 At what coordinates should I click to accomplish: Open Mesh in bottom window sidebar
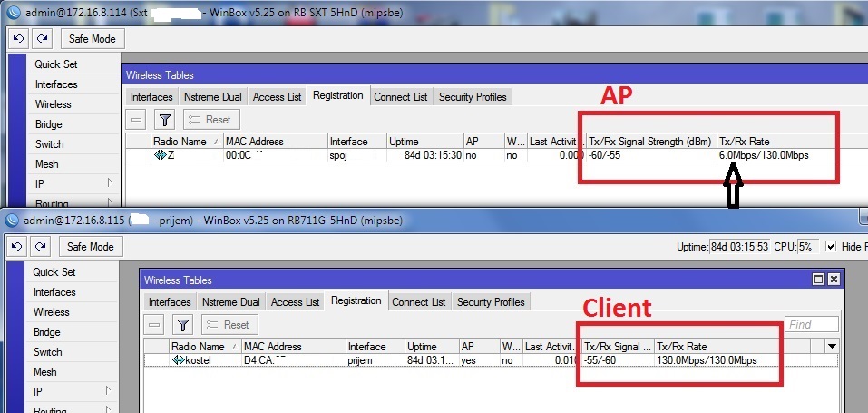pos(45,372)
